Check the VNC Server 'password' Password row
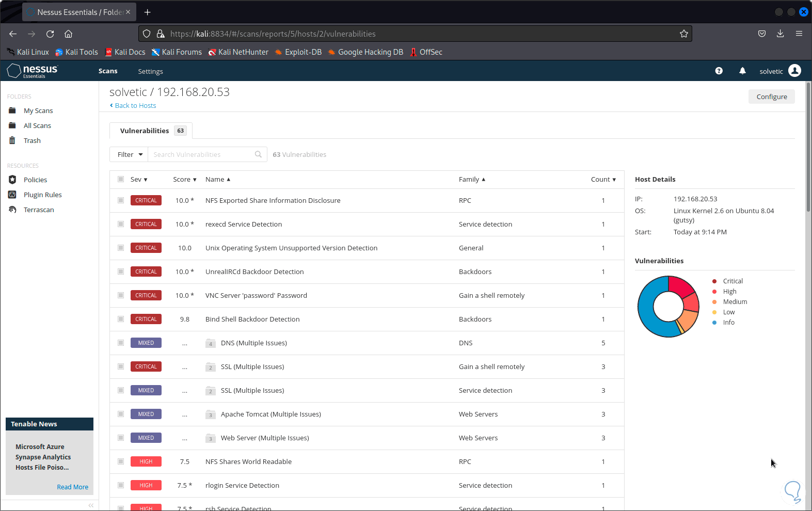 click(x=121, y=295)
